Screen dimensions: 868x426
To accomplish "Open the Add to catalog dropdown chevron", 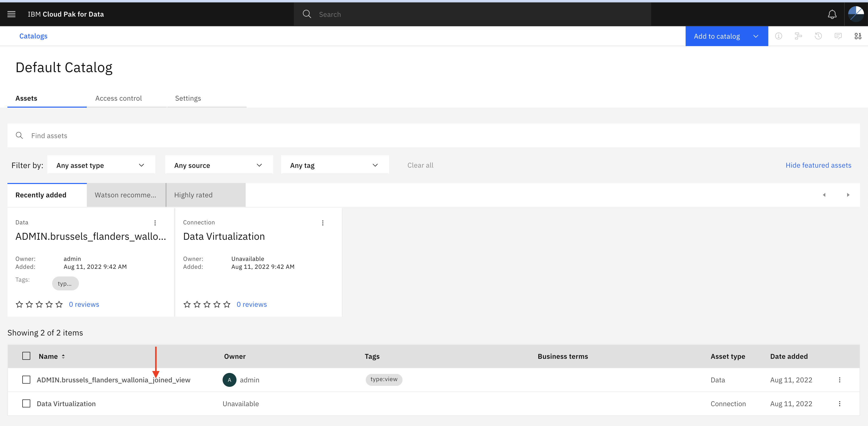I will pyautogui.click(x=755, y=36).
